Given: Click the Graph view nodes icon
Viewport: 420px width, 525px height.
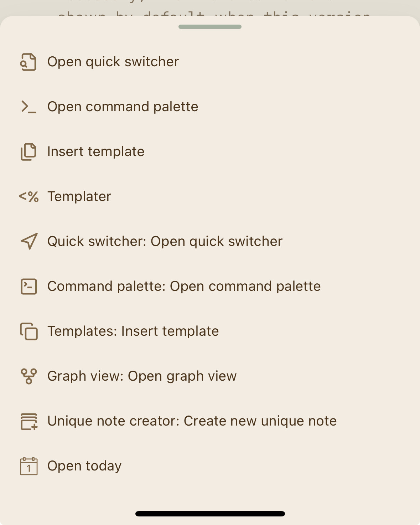Looking at the screenshot, I should click(x=28, y=376).
